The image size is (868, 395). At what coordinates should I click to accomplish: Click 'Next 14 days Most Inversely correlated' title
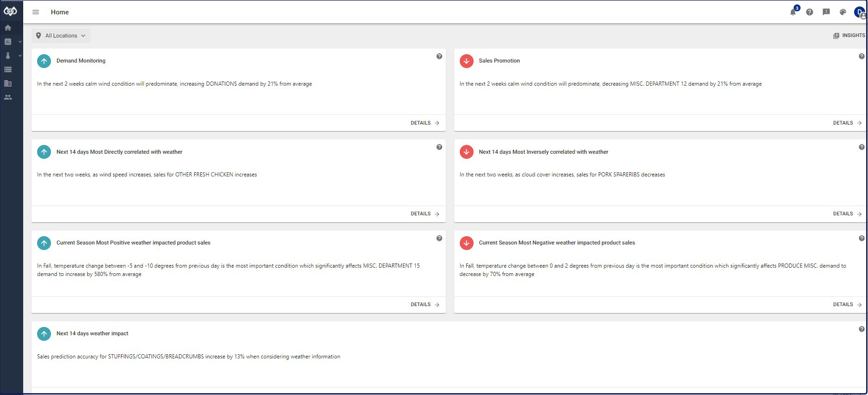click(544, 152)
